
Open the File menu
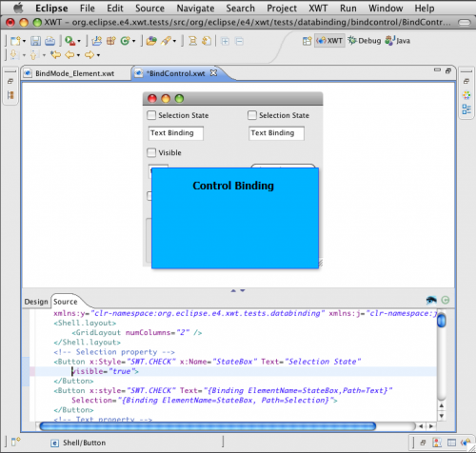(88, 8)
